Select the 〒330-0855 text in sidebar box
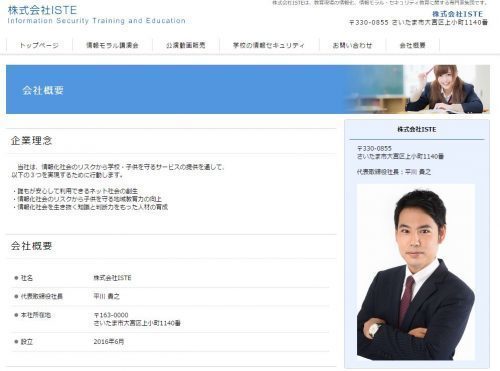The width and height of the screenshot is (500, 371). pos(374,148)
